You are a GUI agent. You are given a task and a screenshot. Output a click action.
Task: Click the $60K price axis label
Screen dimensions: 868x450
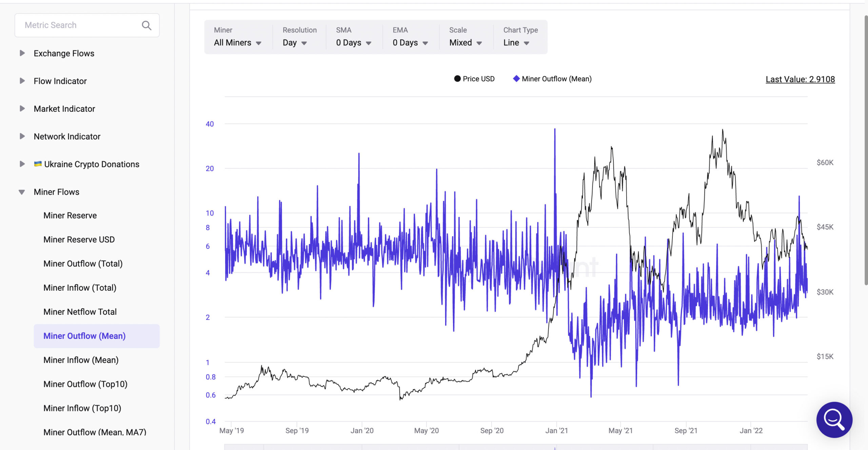click(825, 162)
